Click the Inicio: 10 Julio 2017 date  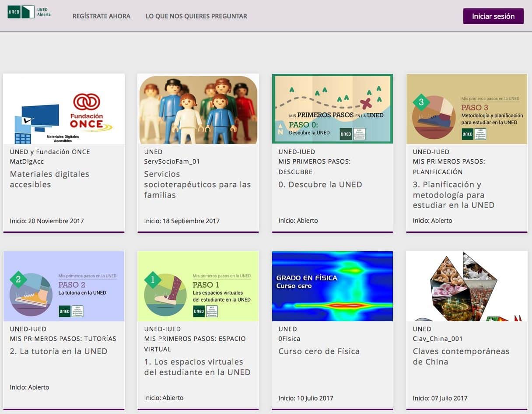(306, 398)
